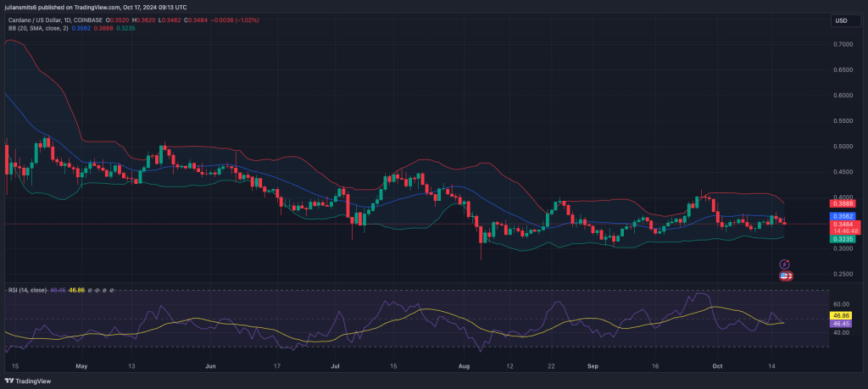Click the purple RSI value 46.45 in legend
868x389 pixels.
[56, 290]
